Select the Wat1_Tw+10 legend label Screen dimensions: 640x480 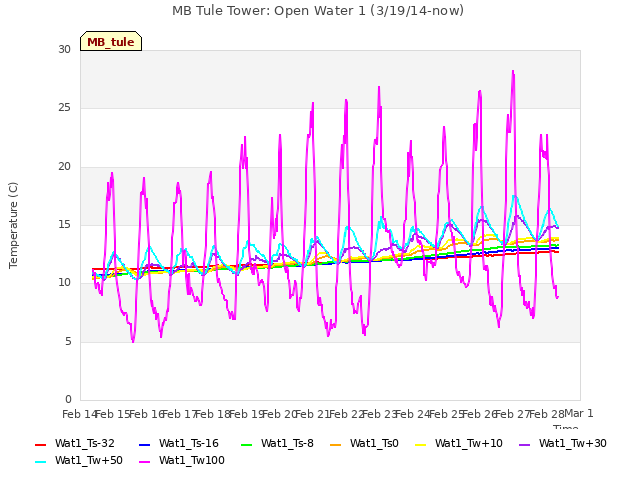pyautogui.click(x=469, y=444)
